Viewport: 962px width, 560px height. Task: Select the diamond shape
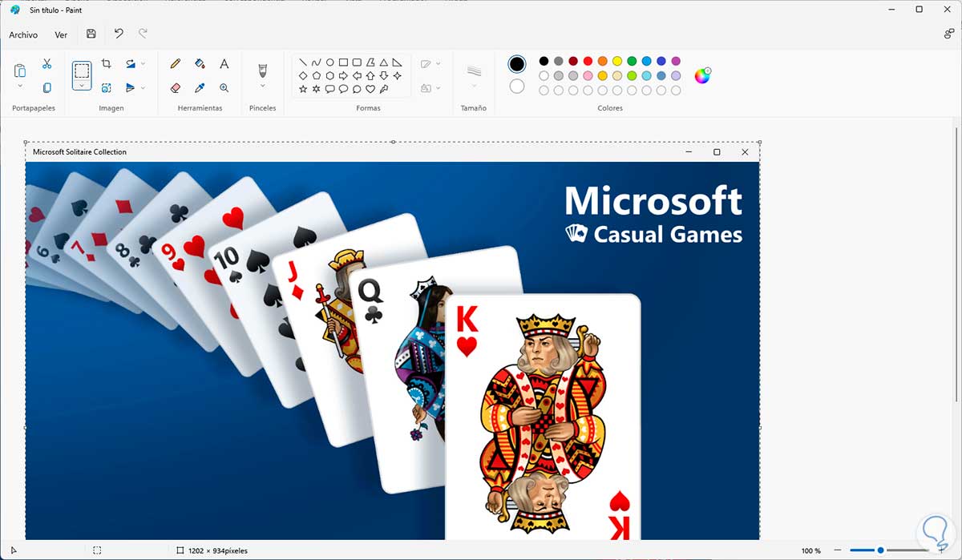pyautogui.click(x=303, y=75)
